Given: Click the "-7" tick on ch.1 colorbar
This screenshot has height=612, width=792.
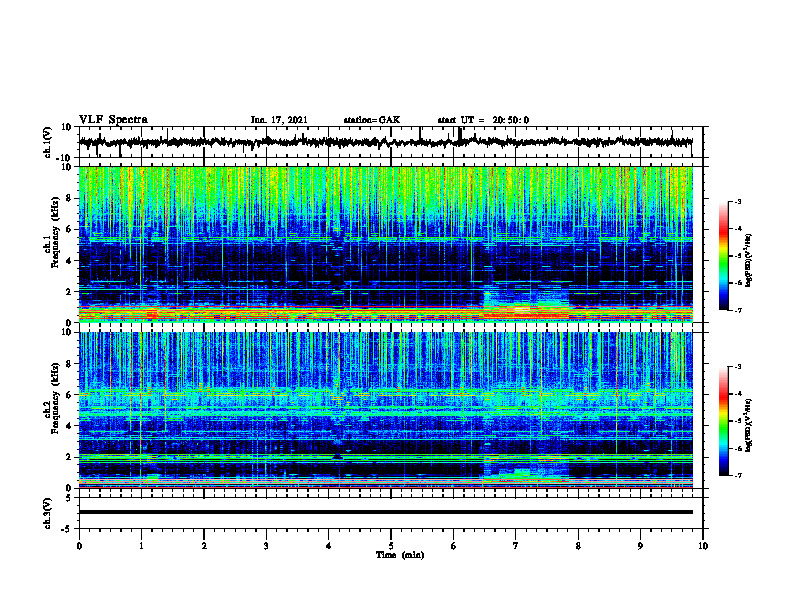Looking at the screenshot, I should coord(738,310).
